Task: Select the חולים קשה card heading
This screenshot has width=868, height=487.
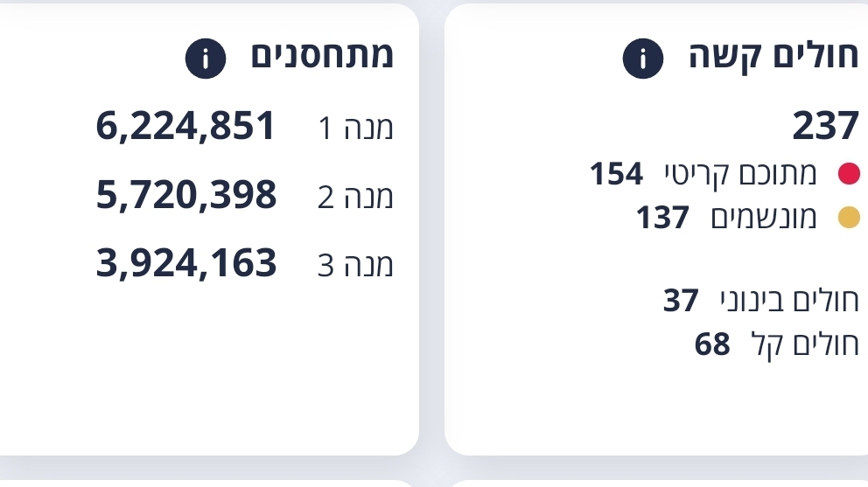Action: [x=773, y=56]
